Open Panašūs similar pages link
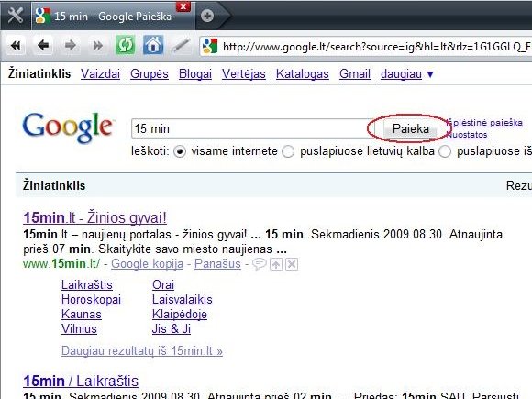This screenshot has width=532, height=399. (x=217, y=263)
